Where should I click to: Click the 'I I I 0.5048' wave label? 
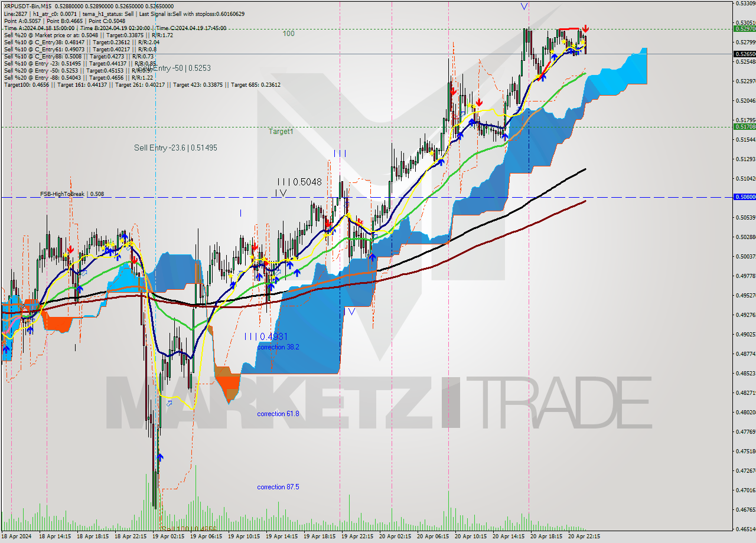pyautogui.click(x=299, y=182)
